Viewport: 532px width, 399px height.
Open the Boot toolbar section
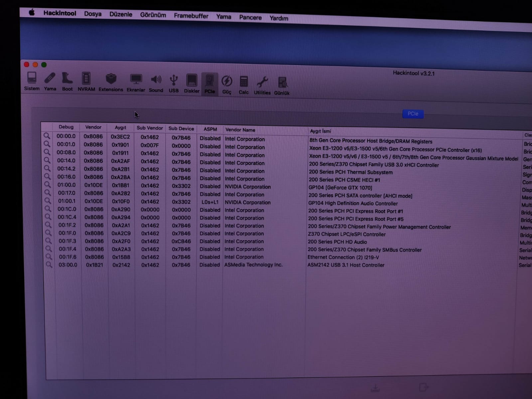67,81
